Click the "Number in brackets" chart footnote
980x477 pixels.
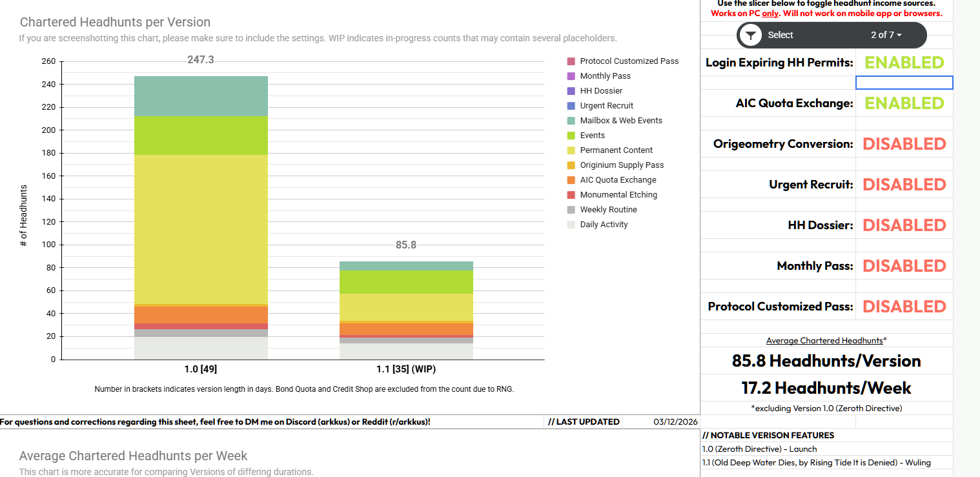click(304, 389)
